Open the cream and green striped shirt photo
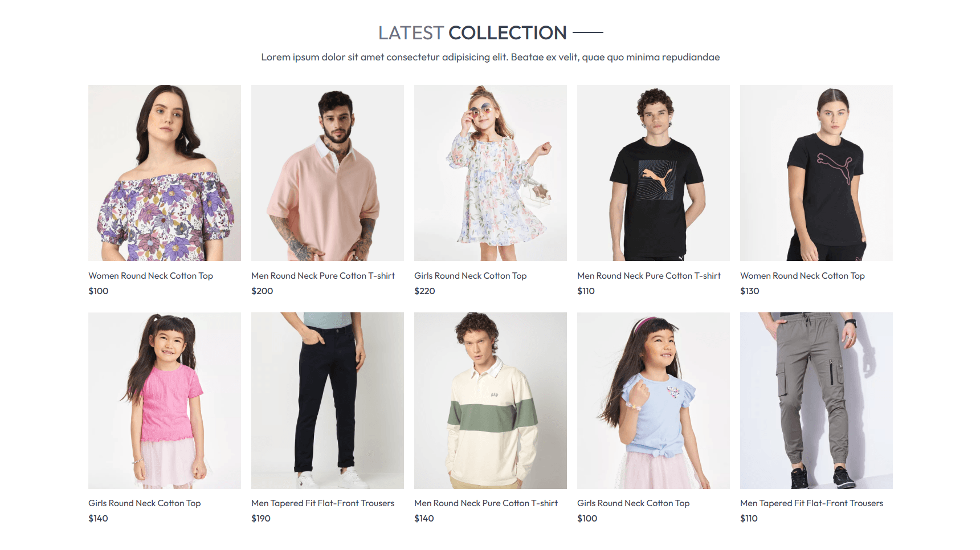The image size is (980, 550). tap(491, 400)
